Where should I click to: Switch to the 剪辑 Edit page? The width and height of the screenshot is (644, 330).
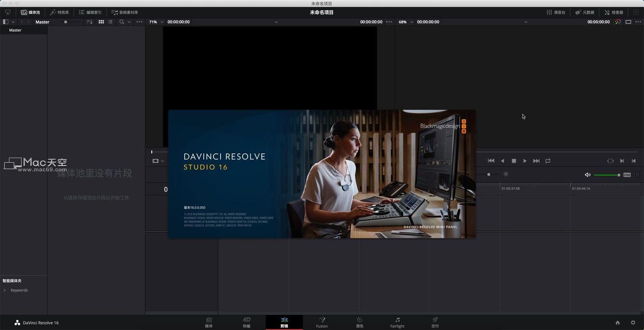284,322
